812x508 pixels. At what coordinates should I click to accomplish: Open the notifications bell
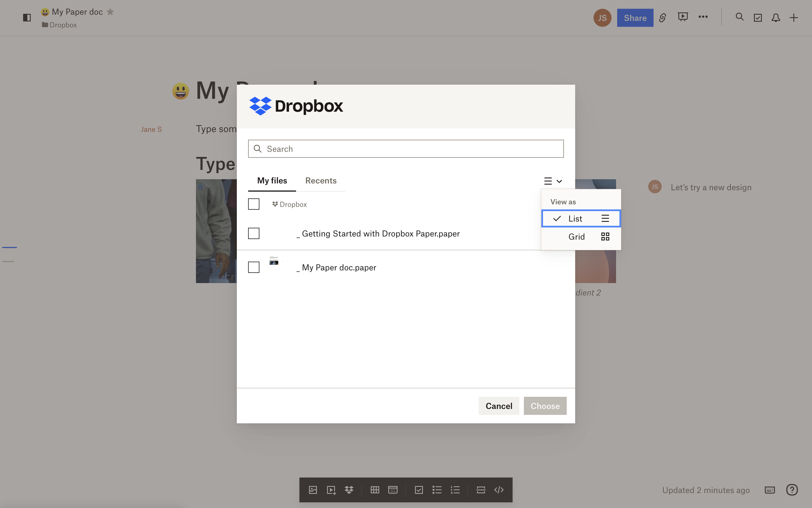pyautogui.click(x=776, y=18)
